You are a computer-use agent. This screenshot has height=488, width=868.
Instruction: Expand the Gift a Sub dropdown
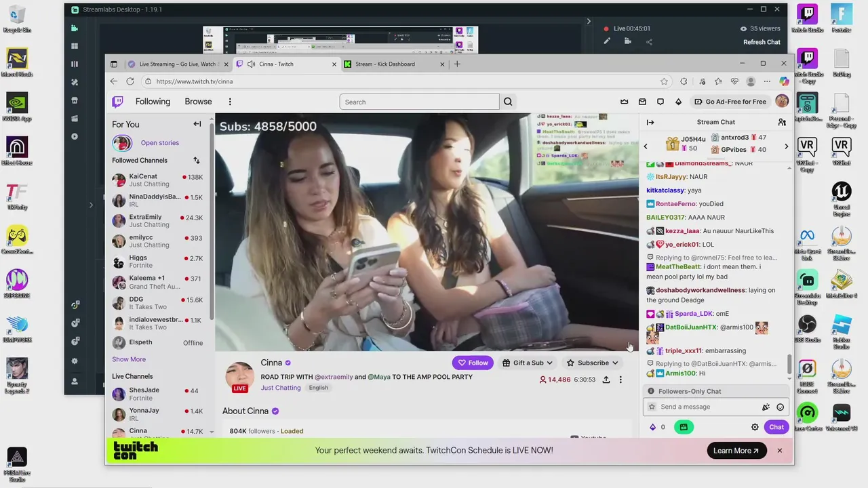(x=528, y=363)
